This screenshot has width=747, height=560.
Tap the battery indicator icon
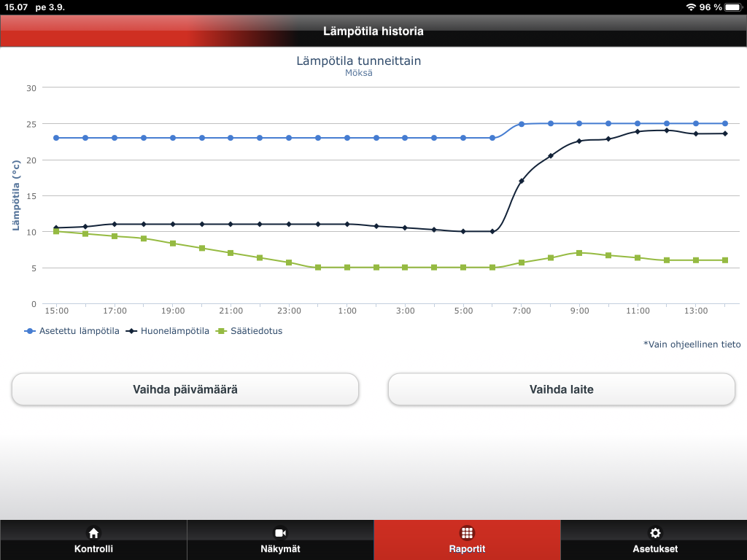click(734, 7)
